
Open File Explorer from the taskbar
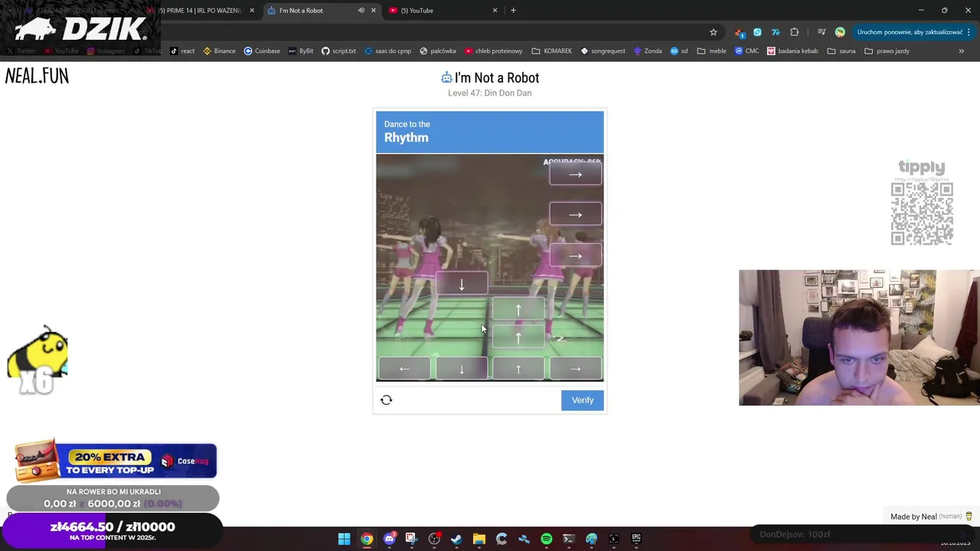(479, 539)
